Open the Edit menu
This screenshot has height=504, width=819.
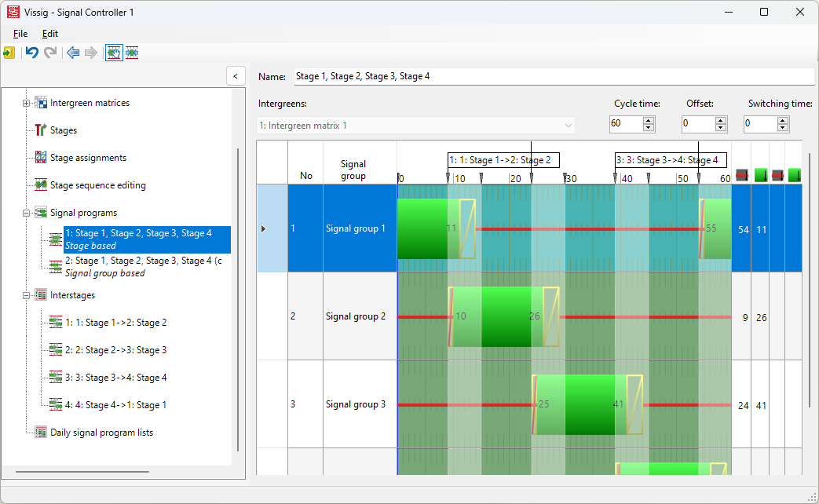(50, 34)
